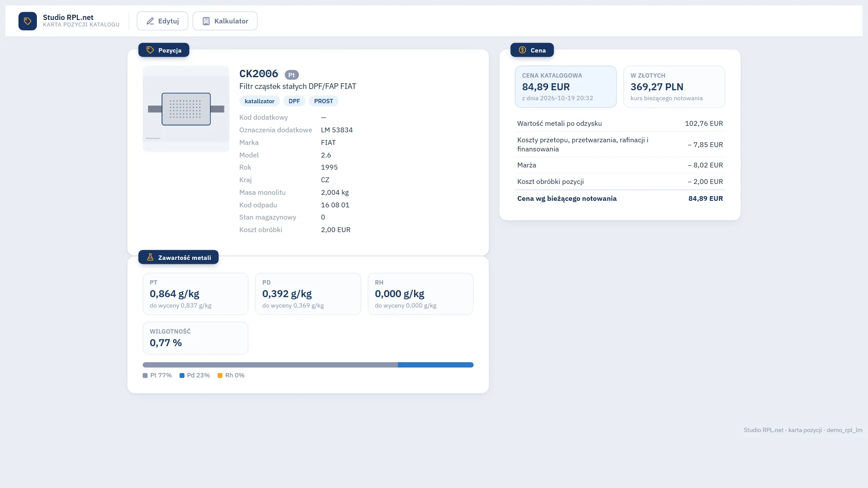868x488 pixels.
Task: Open the Edytuj button
Action: (162, 21)
